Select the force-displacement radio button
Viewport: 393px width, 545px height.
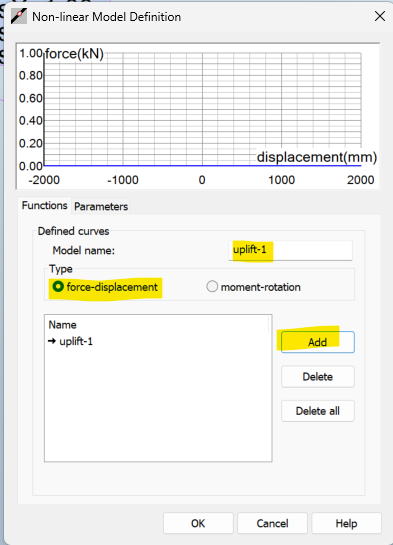coord(58,287)
